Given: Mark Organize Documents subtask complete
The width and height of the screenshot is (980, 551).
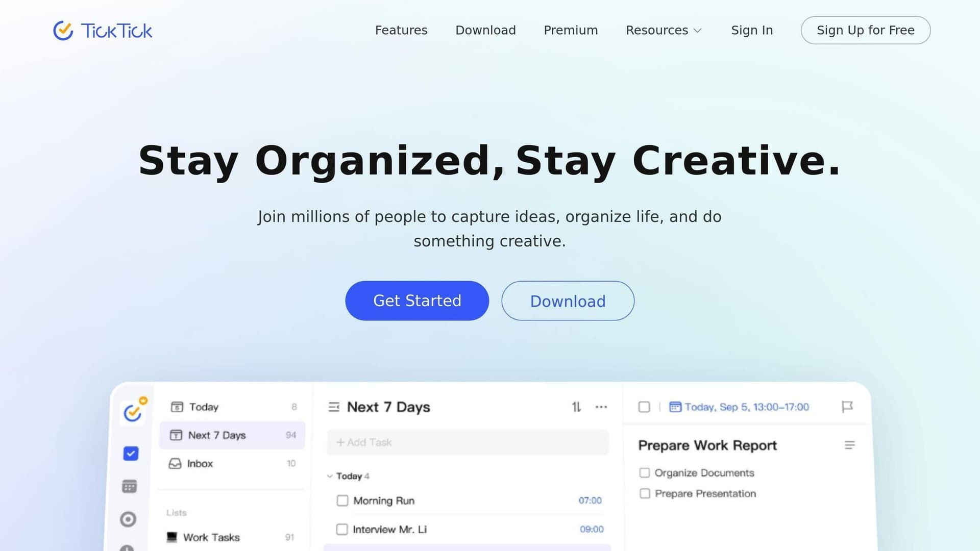Looking at the screenshot, I should coord(645,472).
